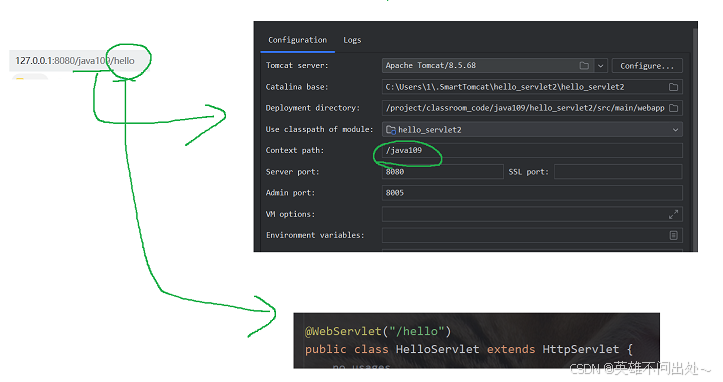The width and height of the screenshot is (723, 382).
Task: Click the folder icon in Tomcat server field
Action: click(x=584, y=66)
